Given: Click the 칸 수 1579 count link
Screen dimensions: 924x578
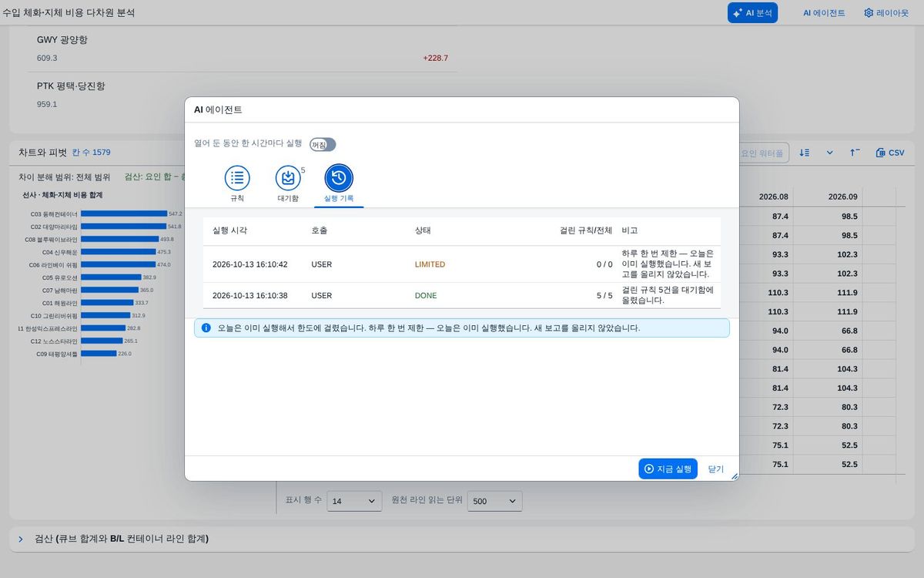Looking at the screenshot, I should pos(92,153).
